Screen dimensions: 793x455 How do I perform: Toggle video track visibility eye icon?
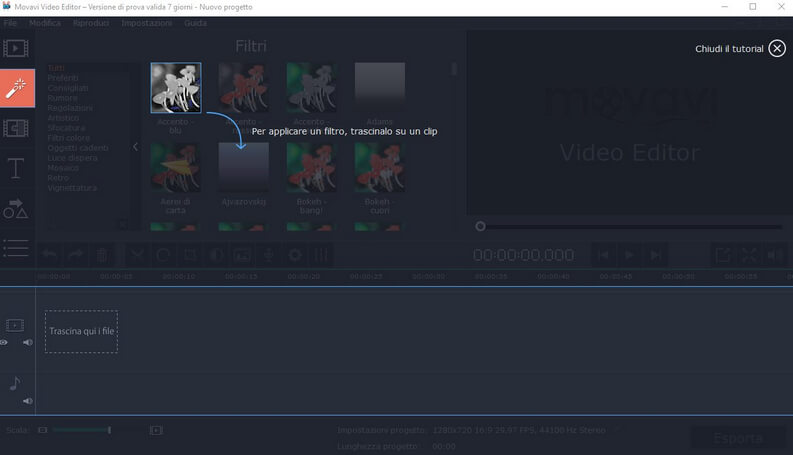pos(5,342)
